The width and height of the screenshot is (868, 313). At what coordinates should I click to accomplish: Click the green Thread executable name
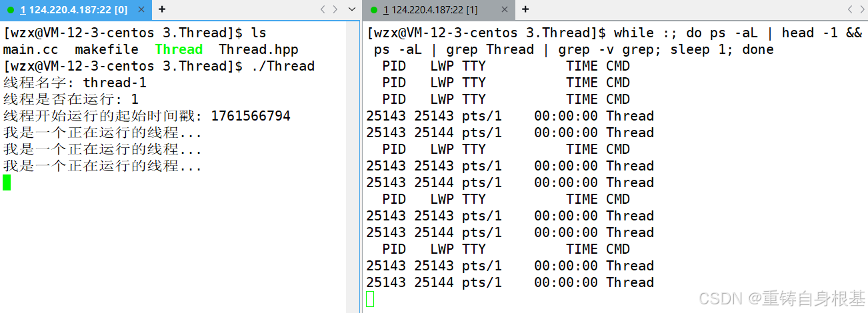tap(179, 49)
